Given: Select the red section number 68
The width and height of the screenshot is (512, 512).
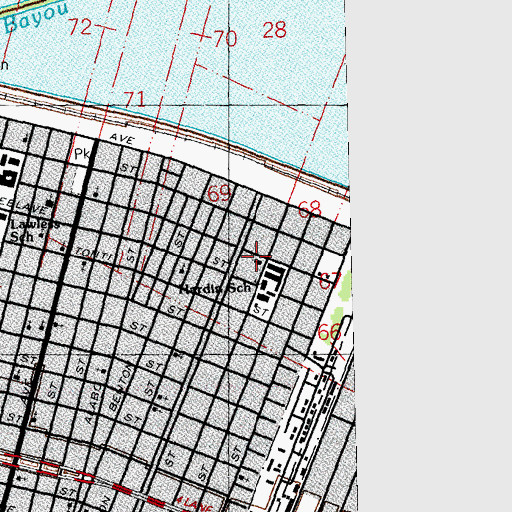Looking at the screenshot, I should point(310,209).
